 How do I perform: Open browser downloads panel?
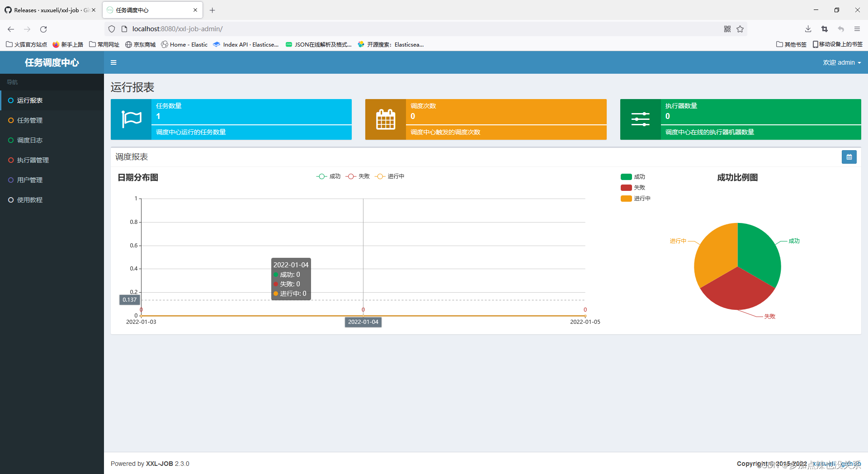coord(808,29)
